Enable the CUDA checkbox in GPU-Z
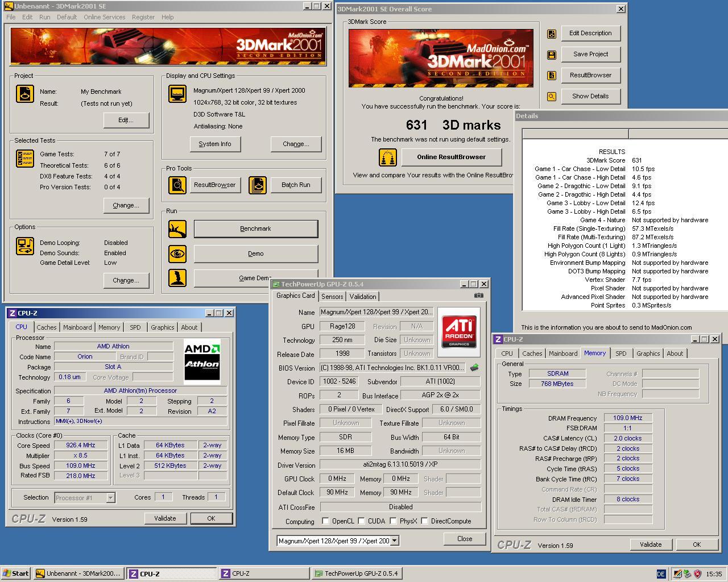This screenshot has width=728, height=582. [361, 521]
